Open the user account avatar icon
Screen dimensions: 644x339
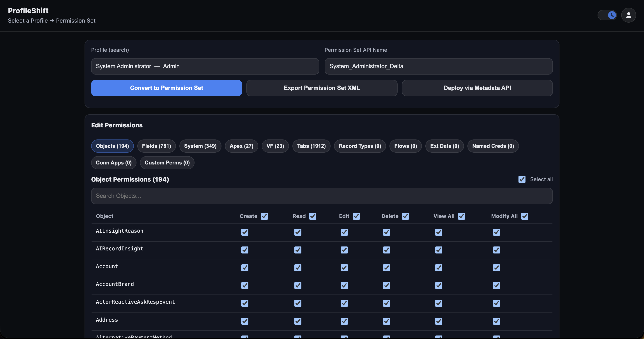[628, 15]
